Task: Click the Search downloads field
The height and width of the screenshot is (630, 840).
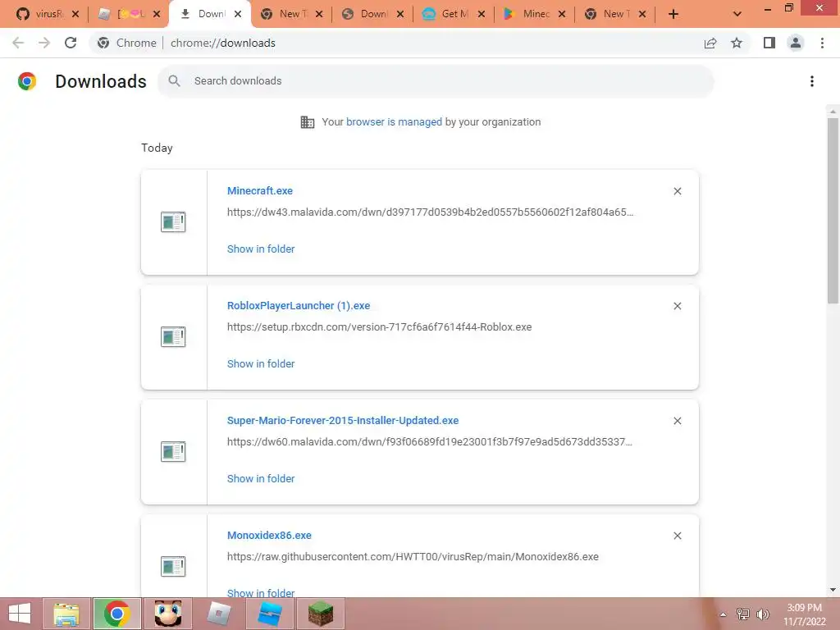Action: [436, 81]
